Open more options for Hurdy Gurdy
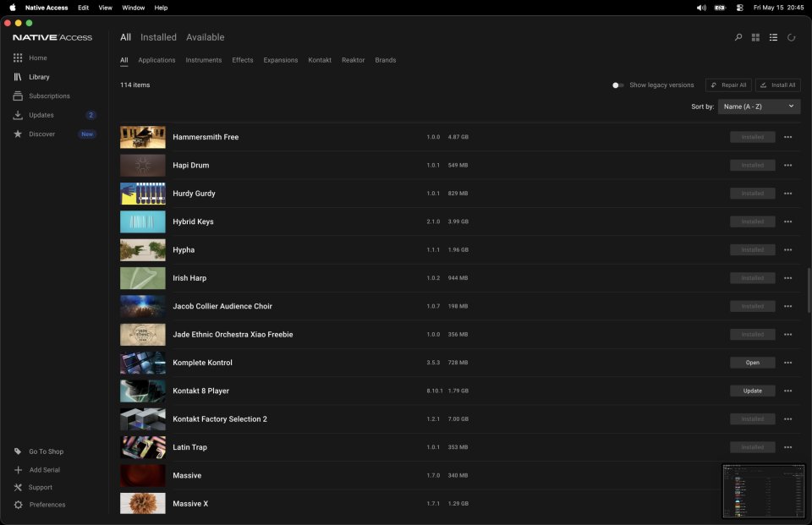Image resolution: width=812 pixels, height=525 pixels. click(787, 193)
